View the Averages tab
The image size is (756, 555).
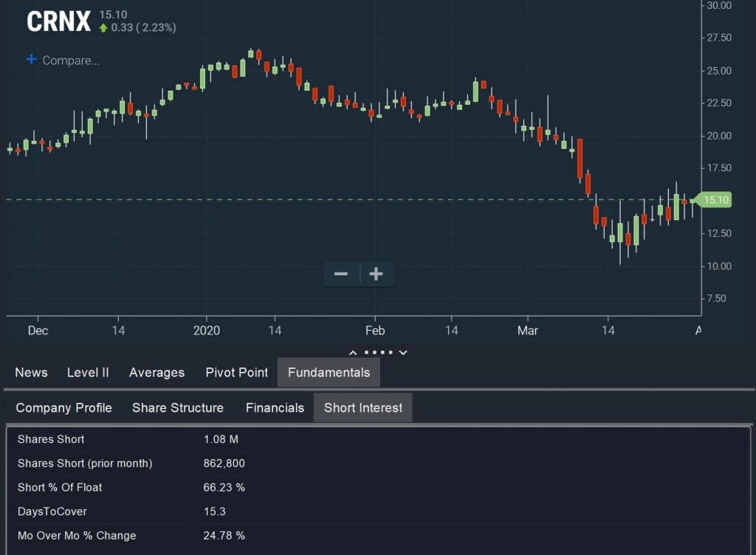pyautogui.click(x=157, y=373)
